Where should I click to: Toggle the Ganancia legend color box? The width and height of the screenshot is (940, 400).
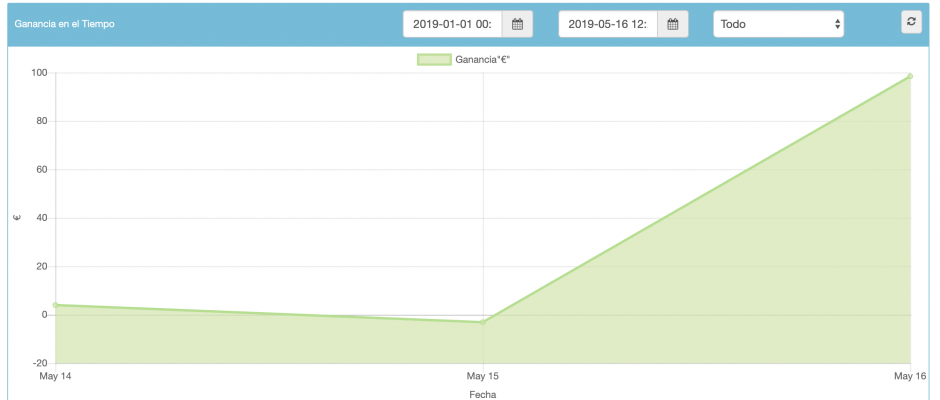[x=434, y=59]
